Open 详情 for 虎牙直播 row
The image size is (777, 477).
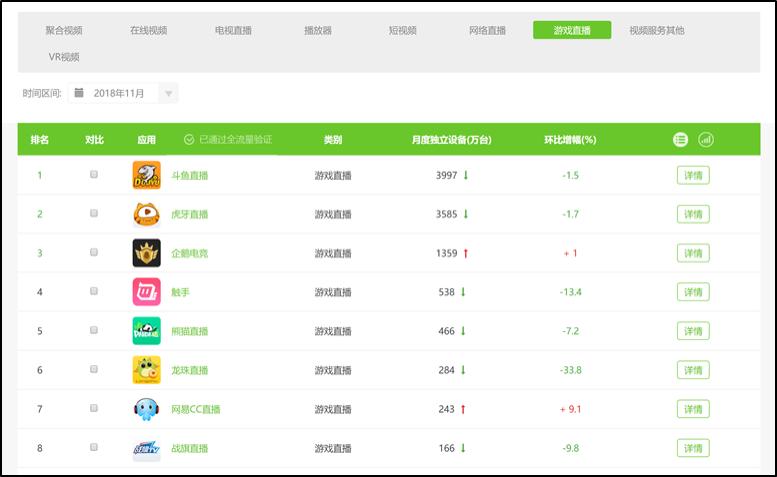coord(693,214)
